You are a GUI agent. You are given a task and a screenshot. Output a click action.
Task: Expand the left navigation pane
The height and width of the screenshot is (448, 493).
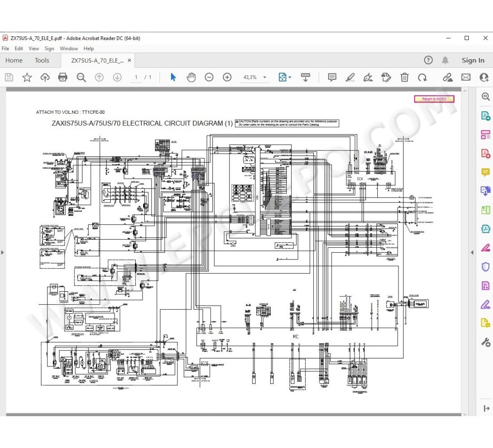point(3,252)
